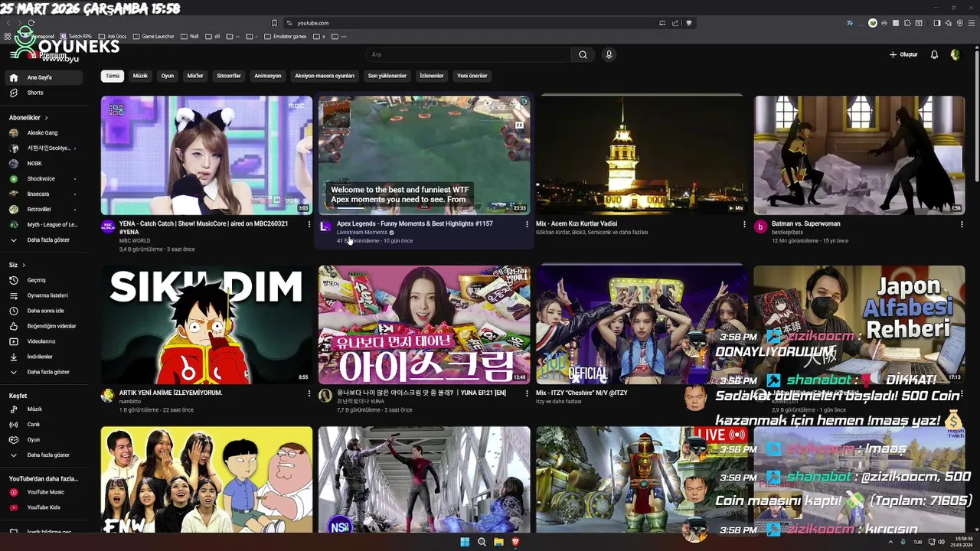Viewport: 980px width, 551px height.
Task: Open the account avatar menu
Action: 955,54
